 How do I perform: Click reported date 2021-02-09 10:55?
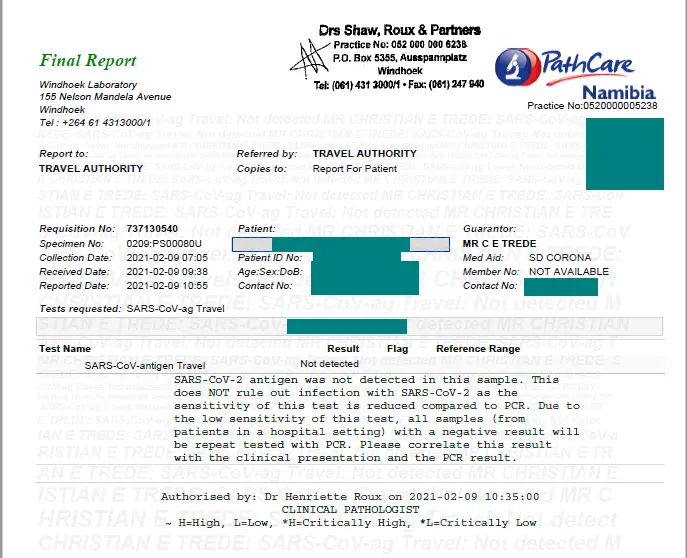pyautogui.click(x=167, y=286)
